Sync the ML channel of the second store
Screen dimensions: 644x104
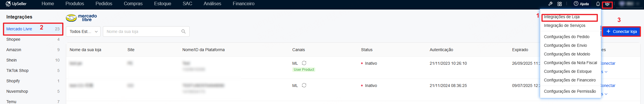coord(304,85)
